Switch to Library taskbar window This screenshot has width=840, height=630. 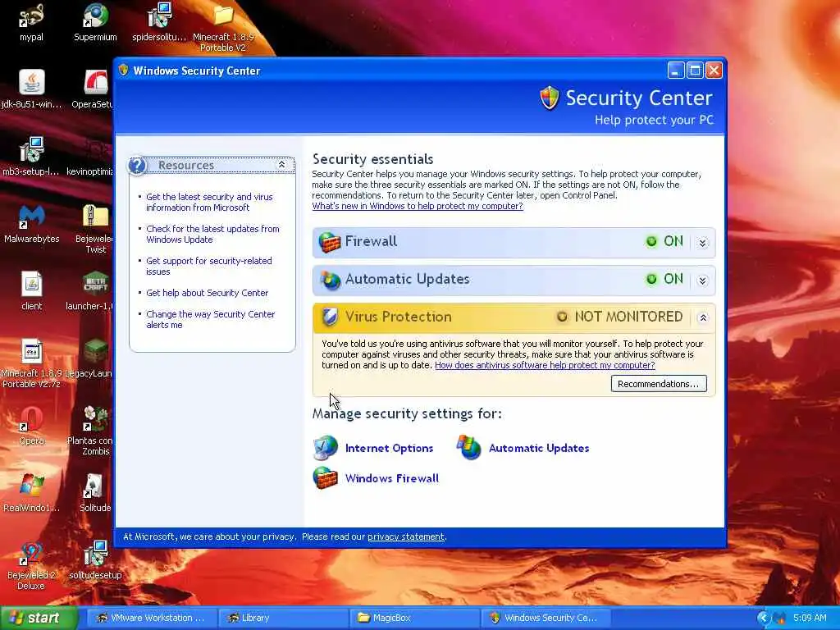tap(283, 619)
